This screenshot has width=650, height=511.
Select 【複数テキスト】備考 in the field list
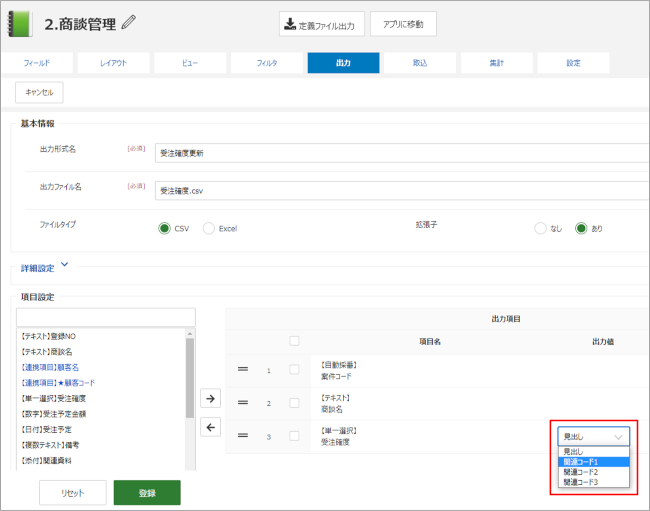coord(50,445)
